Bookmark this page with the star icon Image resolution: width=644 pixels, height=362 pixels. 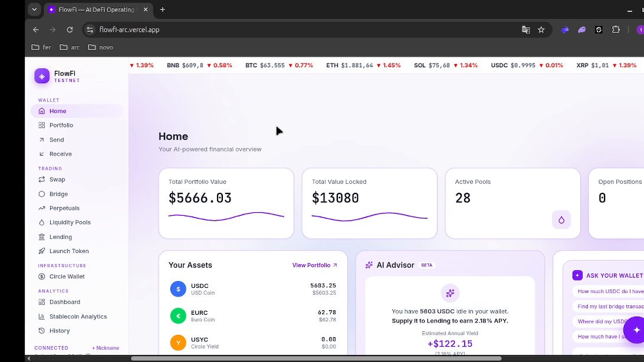(x=541, y=29)
